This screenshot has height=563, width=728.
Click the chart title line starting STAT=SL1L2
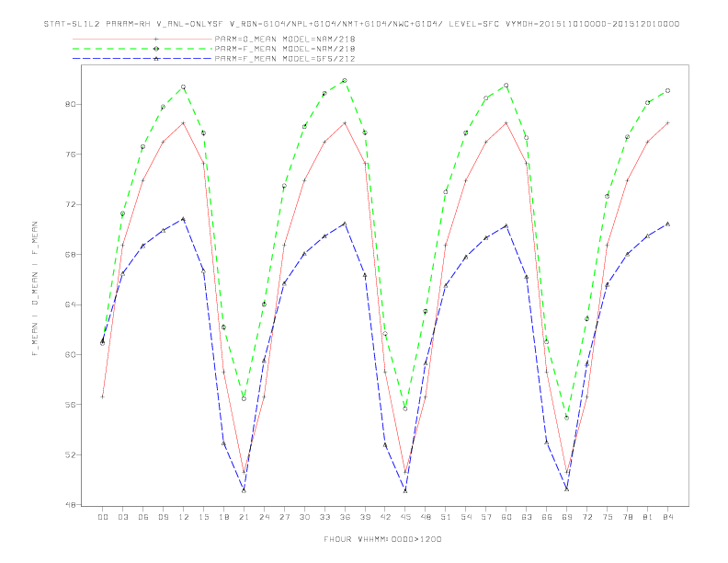pyautogui.click(x=361, y=24)
